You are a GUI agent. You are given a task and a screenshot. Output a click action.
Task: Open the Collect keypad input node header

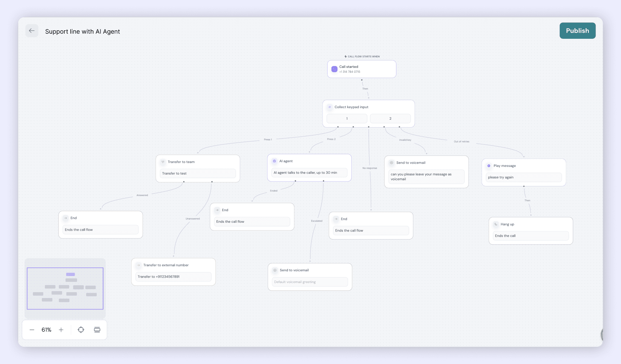click(351, 107)
